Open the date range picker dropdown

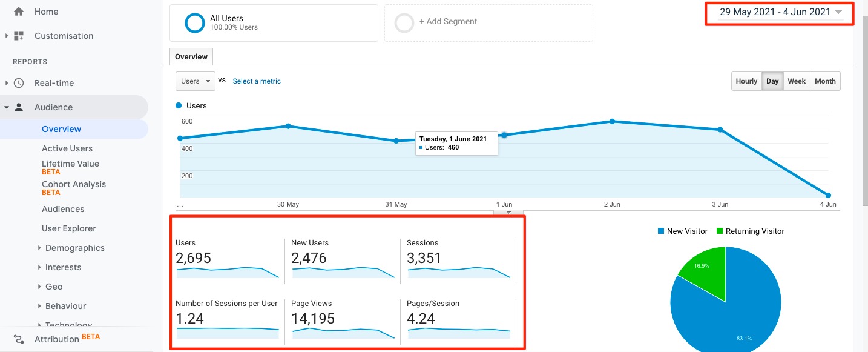[x=780, y=12]
